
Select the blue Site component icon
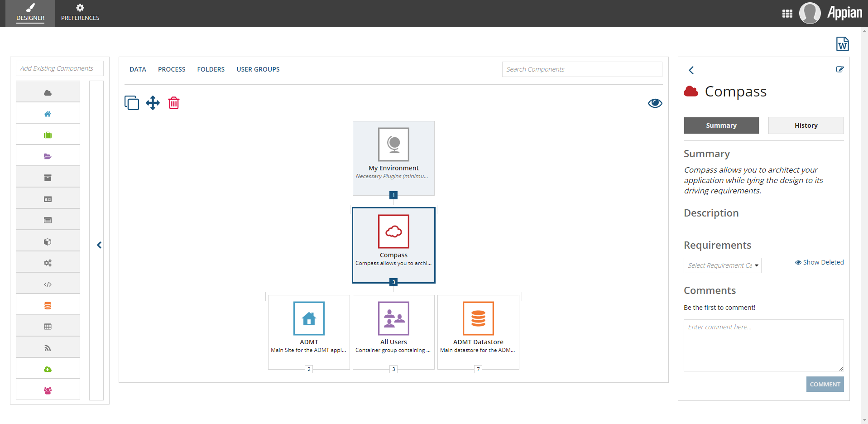coord(48,113)
